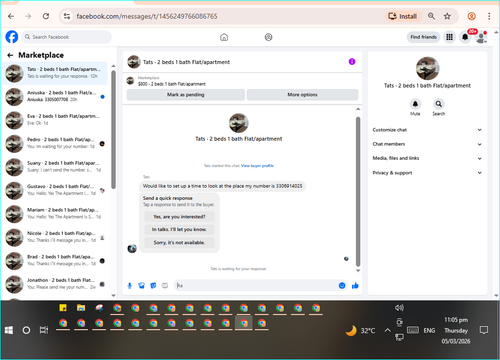The height and width of the screenshot is (360, 500).
Task: Open the Facebook menu grid icon
Action: pyautogui.click(x=449, y=37)
